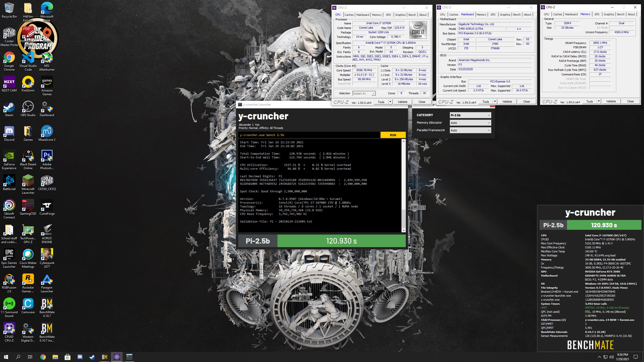The height and width of the screenshot is (362, 644).
Task: Click Validate in Mainboard CPU-Z window
Action: pyautogui.click(x=507, y=102)
